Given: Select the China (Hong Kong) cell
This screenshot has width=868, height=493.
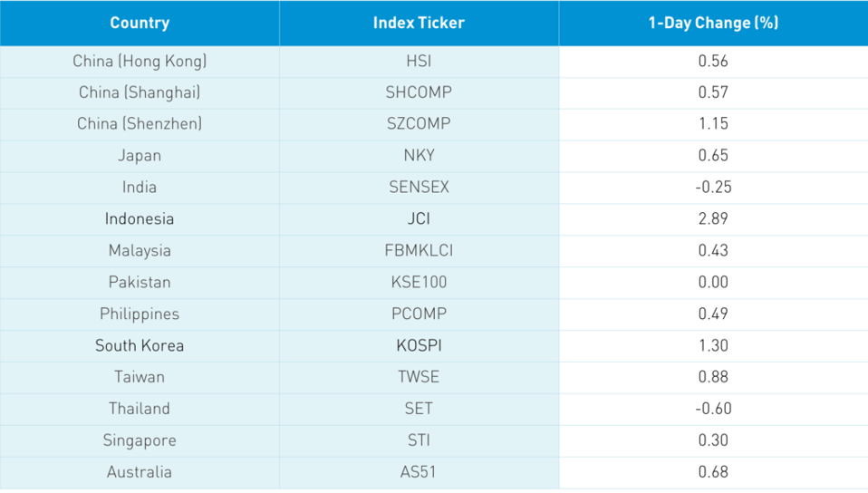Looking at the screenshot, I should pos(140,62).
